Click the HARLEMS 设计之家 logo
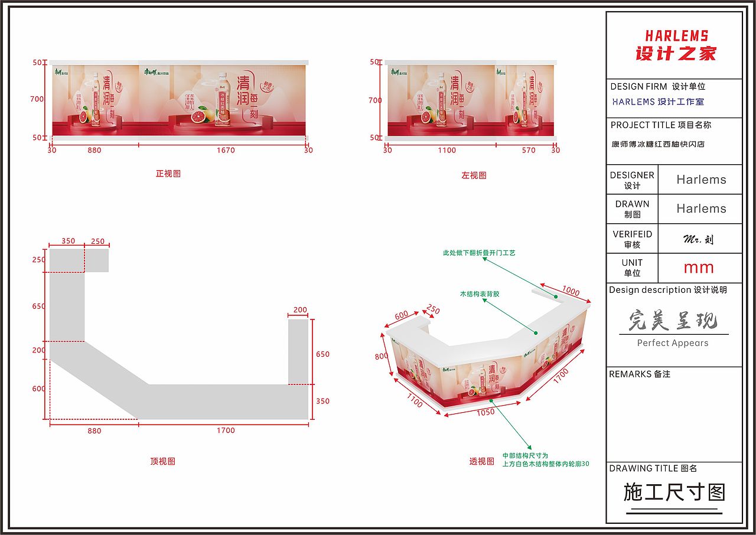The image size is (756, 535). (675, 45)
